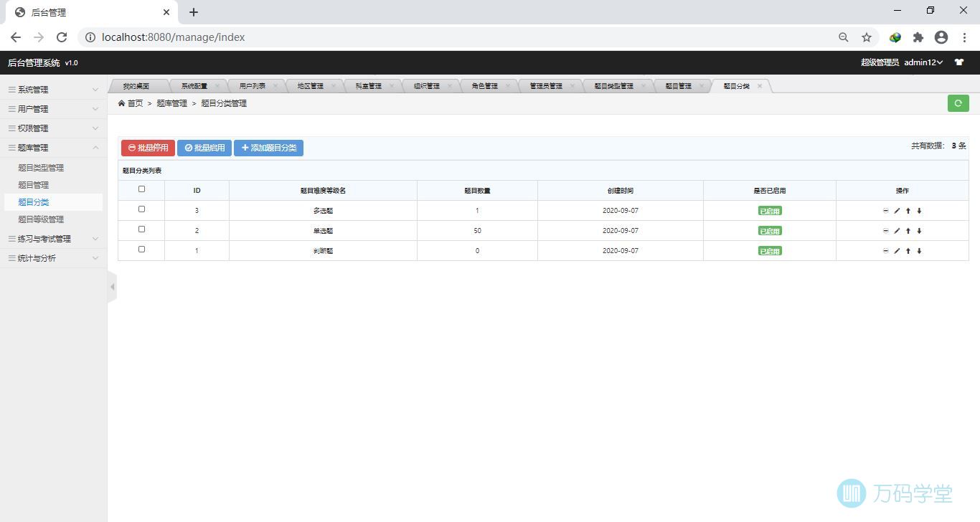Viewport: 980px width, 522px height.
Task: Collapse the sidebar with the arrow handle
Action: coord(112,287)
